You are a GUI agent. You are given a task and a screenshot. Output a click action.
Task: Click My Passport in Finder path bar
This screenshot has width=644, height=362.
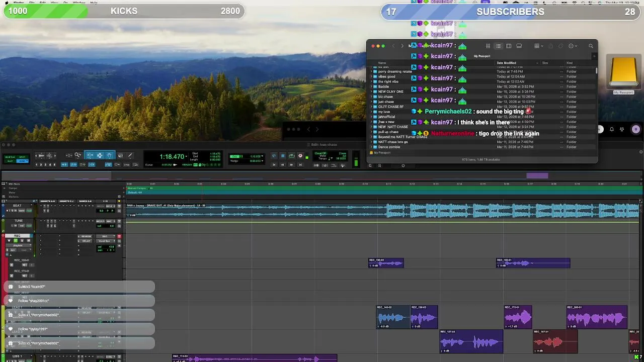(380, 152)
